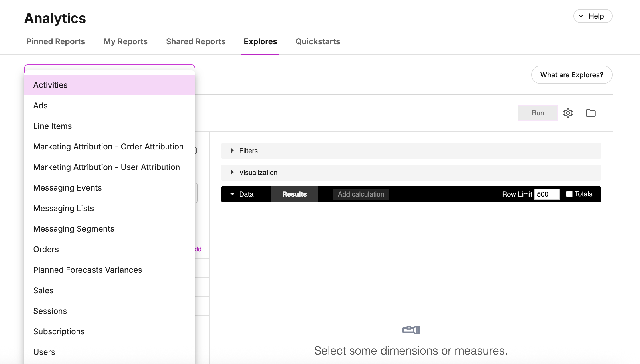Pick Planned Forecasts Variances from list
640x364 pixels.
pos(87,270)
